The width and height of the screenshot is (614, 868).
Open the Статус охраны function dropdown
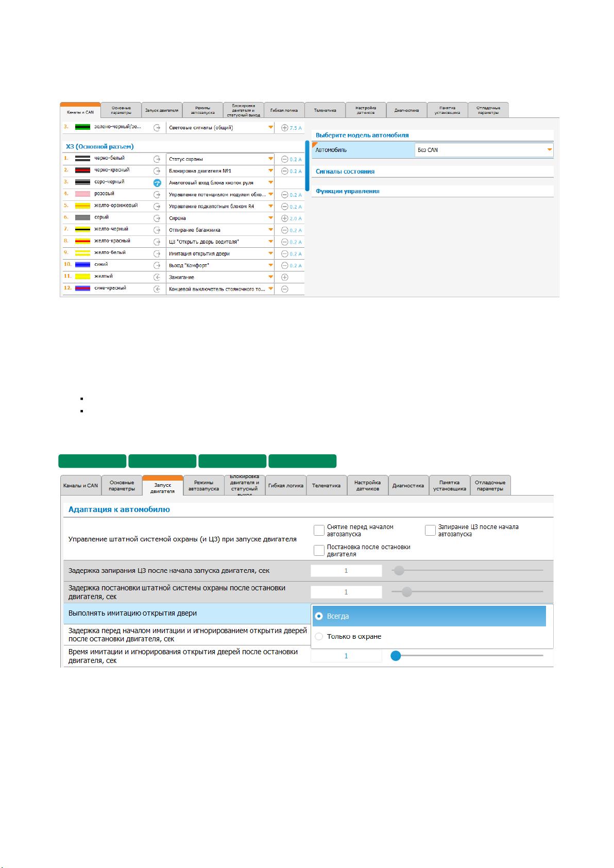[x=220, y=159]
